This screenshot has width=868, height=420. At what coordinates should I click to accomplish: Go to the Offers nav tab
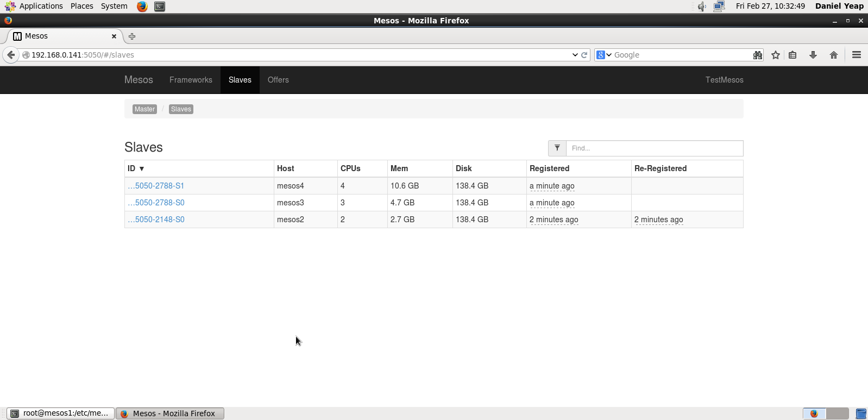pyautogui.click(x=278, y=80)
